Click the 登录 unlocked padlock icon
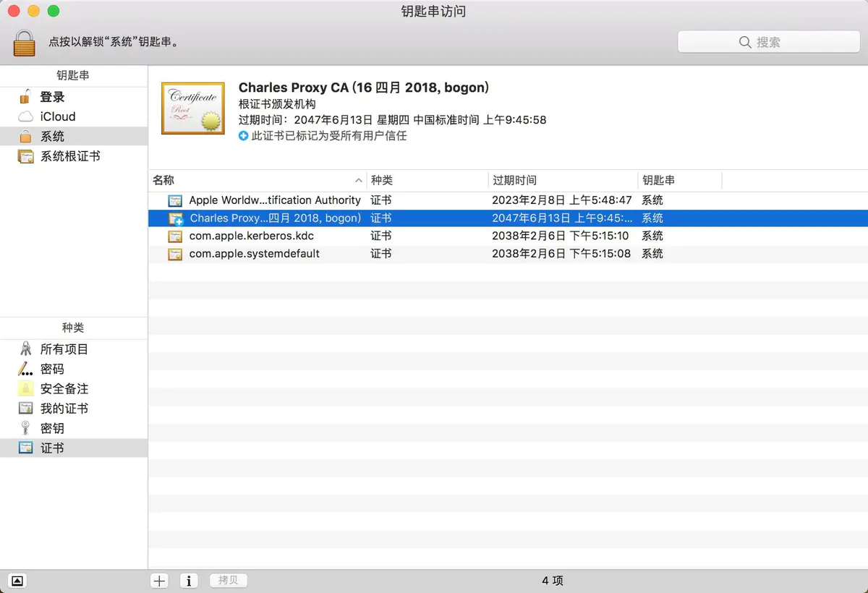 [x=25, y=96]
